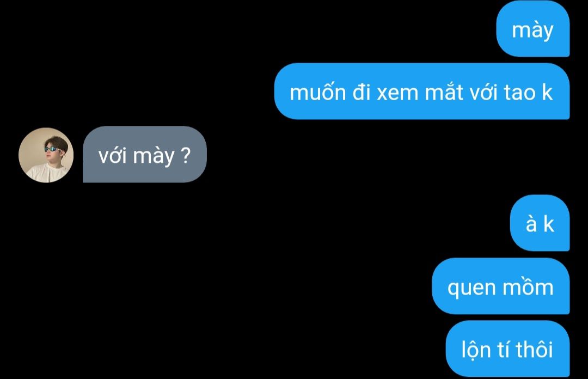The height and width of the screenshot is (379, 588).
Task: Click the sunglasses on the avatar photo
Action: point(52,149)
